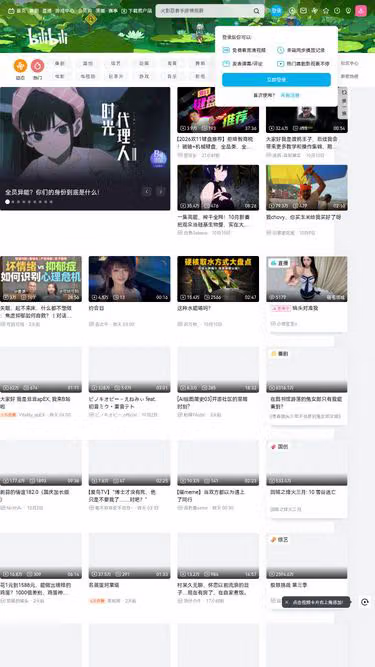Open the 【2026双11键盘推荐】 video title
Image resolution: width=375 pixels, height=667 pixels.
click(x=215, y=143)
